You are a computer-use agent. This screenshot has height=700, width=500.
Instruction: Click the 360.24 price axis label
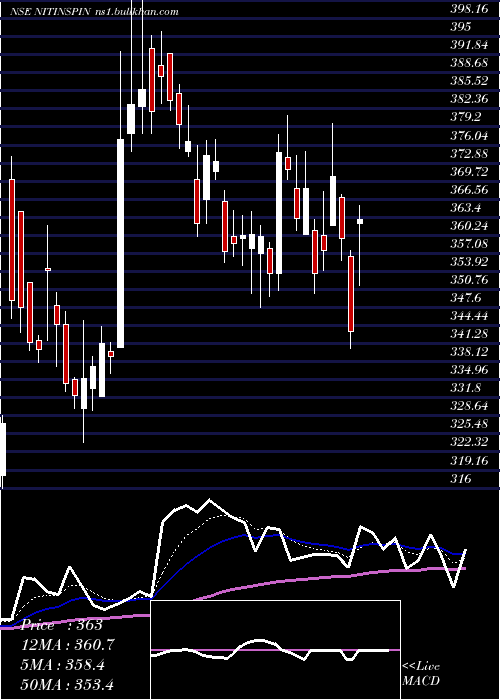468,225
